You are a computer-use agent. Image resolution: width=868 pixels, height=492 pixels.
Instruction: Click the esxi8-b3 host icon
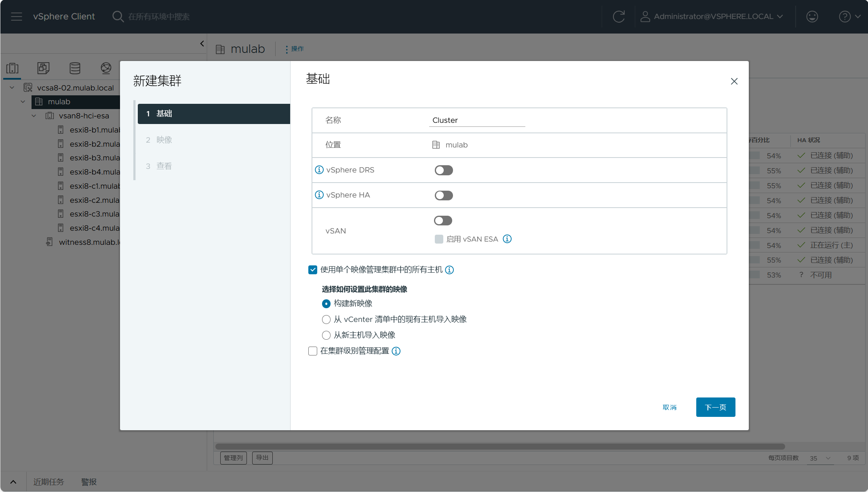tap(61, 158)
